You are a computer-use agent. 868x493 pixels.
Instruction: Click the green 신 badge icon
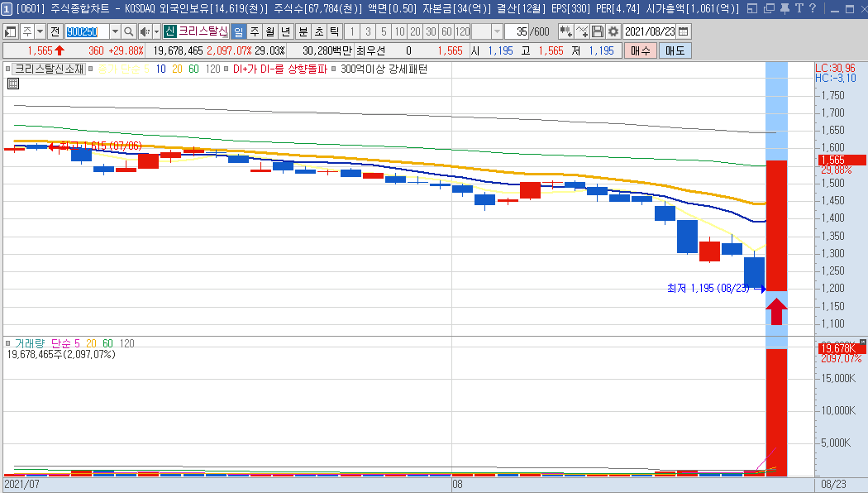point(169,31)
